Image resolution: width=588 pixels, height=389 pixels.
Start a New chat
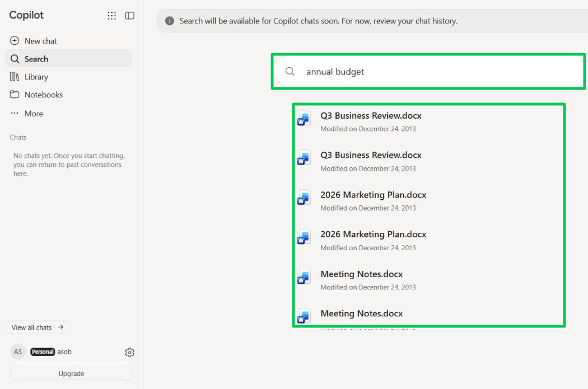tap(69, 41)
